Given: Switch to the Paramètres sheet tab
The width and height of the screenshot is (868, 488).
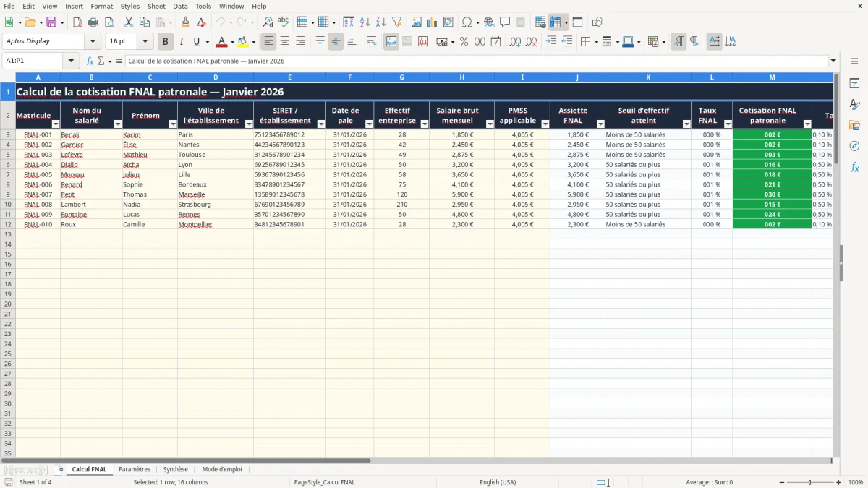Looking at the screenshot, I should (x=135, y=469).
